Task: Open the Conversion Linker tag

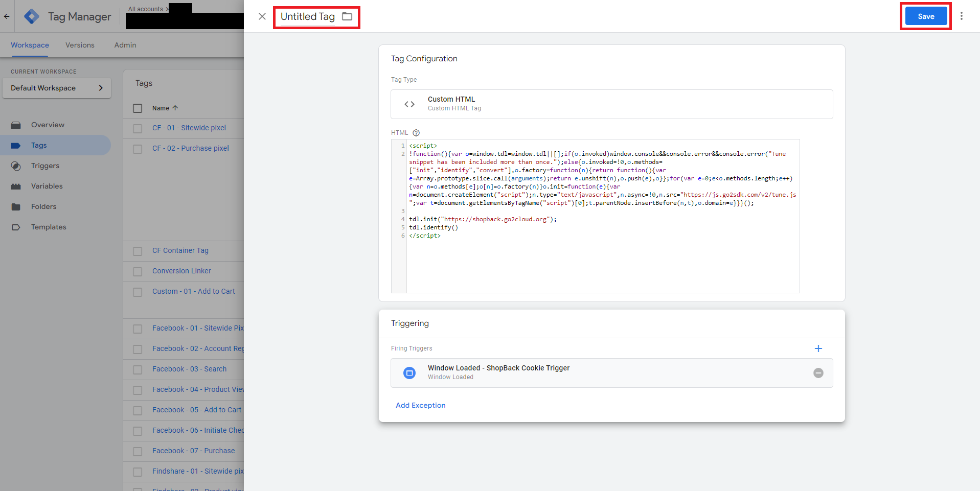Action: click(181, 271)
